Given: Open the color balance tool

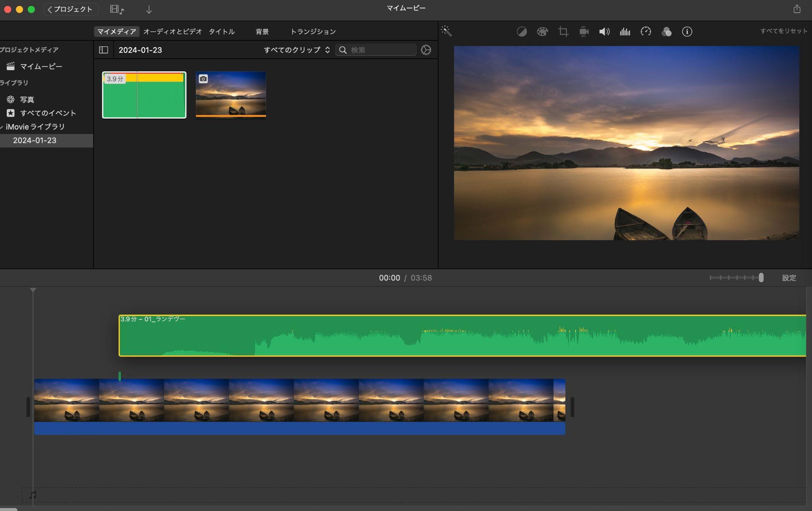Looking at the screenshot, I should click(522, 32).
